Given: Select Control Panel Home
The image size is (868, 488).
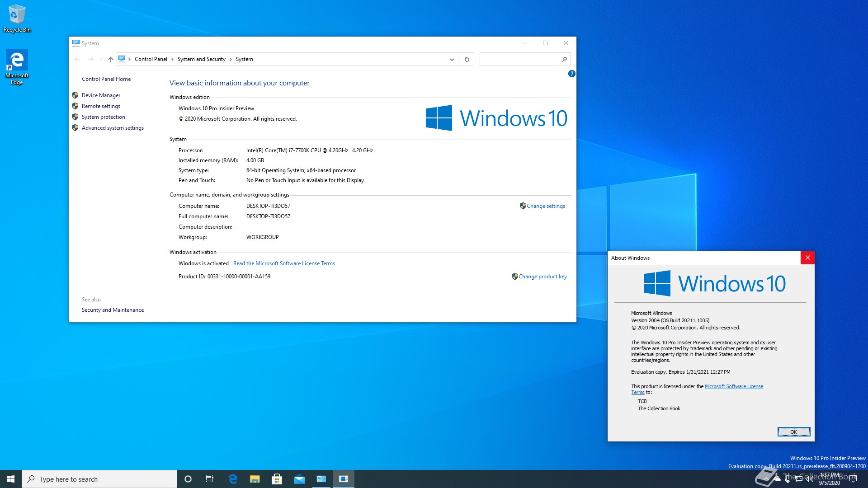Looking at the screenshot, I should (106, 79).
